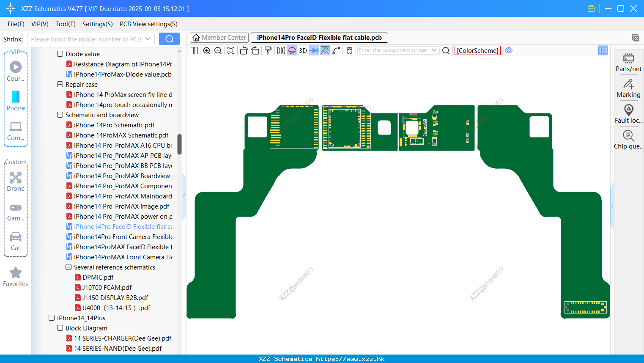Open iPhone 14Pro Schematic.pdf
Viewport: 644px width, 363px height.
coord(114,125)
